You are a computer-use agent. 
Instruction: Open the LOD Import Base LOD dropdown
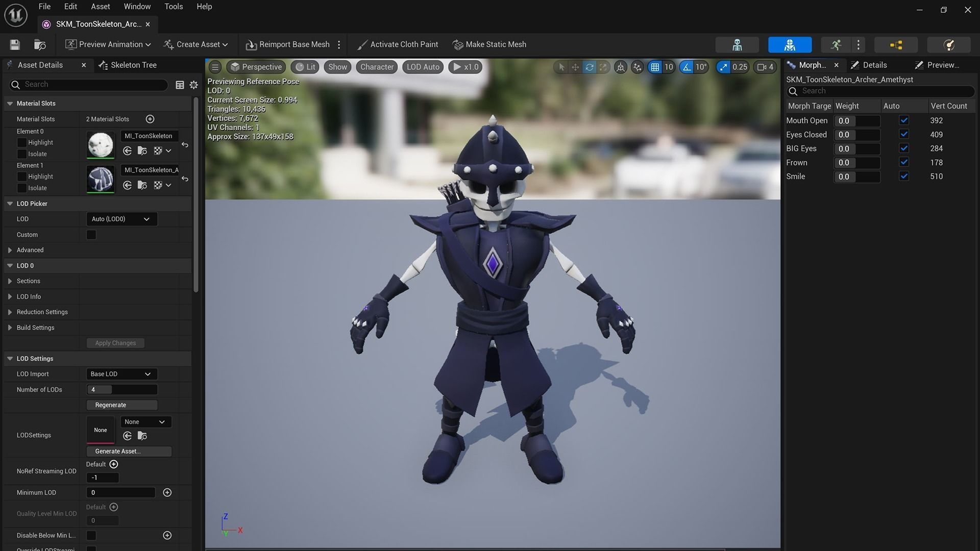(121, 374)
